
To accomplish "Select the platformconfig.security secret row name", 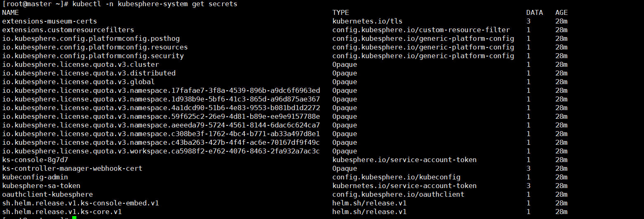I will coord(93,56).
